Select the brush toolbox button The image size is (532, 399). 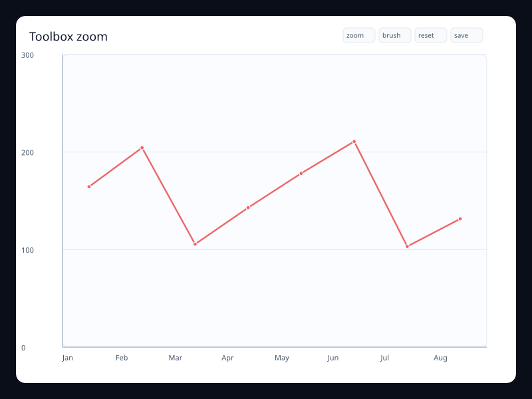pos(394,35)
